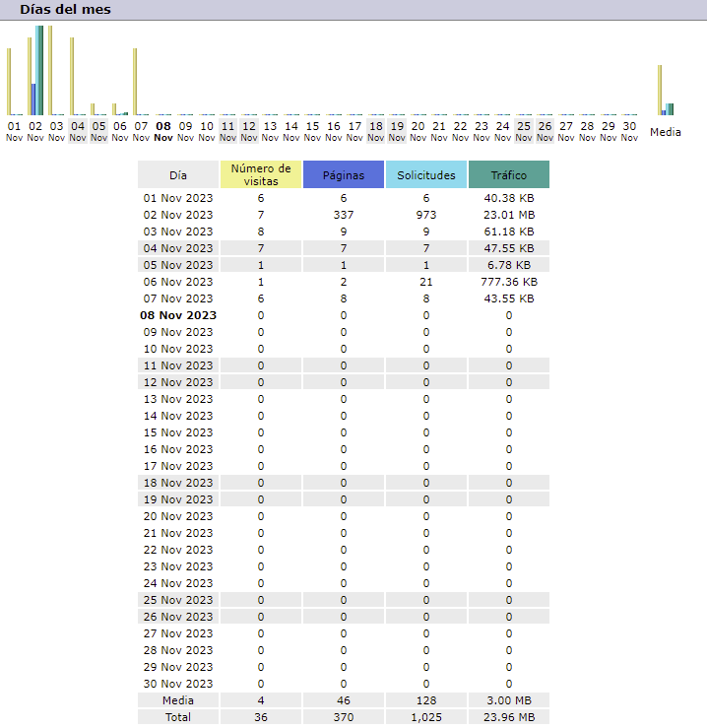Viewport: 707px width, 728px height.
Task: Click the 'Día' column header
Action: [178, 174]
